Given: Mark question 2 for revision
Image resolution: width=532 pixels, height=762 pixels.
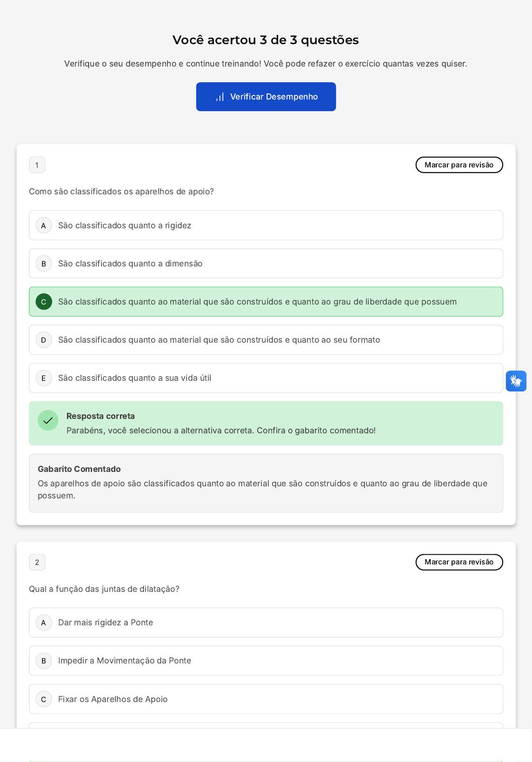Looking at the screenshot, I should click(459, 562).
